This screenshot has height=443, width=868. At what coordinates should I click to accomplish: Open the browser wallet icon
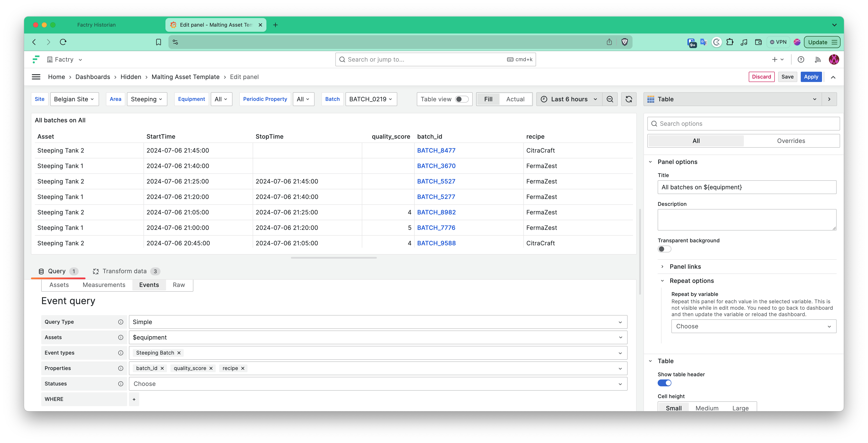pyautogui.click(x=758, y=42)
